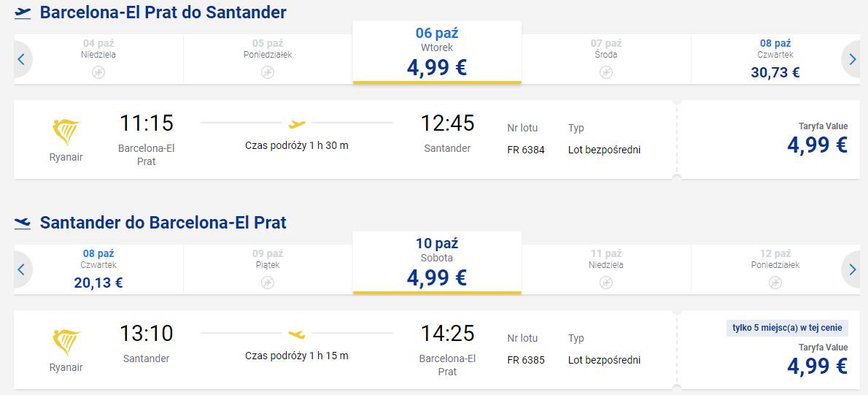Click the Ryanair logo on flight FR 6384
The image size is (868, 395).
[x=66, y=134]
